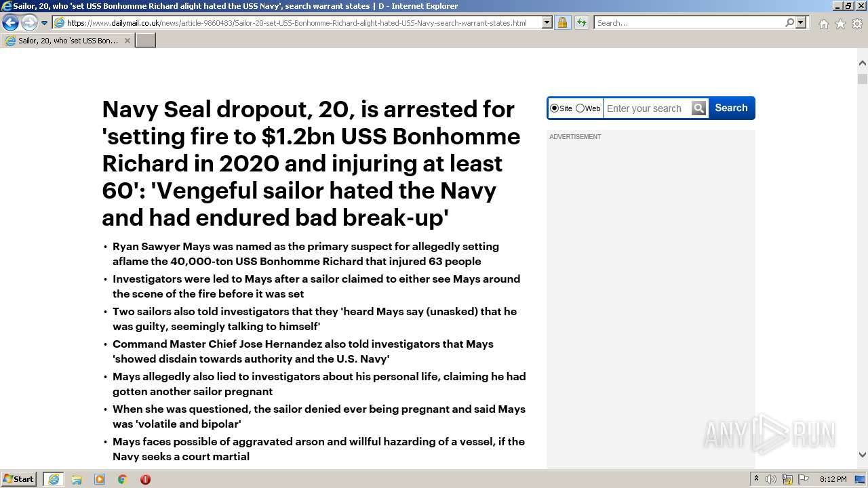This screenshot has height=488, width=868.
Task: Expand the address bar autocomplete dropdown
Action: click(547, 23)
